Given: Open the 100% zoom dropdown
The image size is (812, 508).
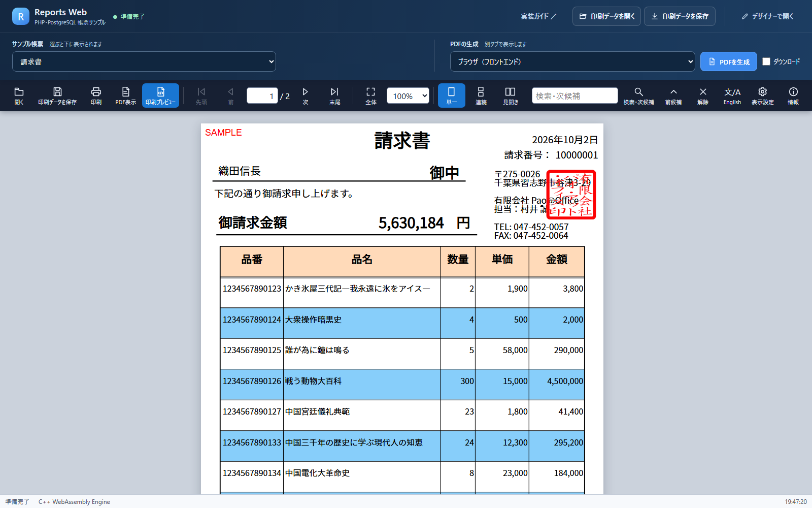Looking at the screenshot, I should (408, 96).
